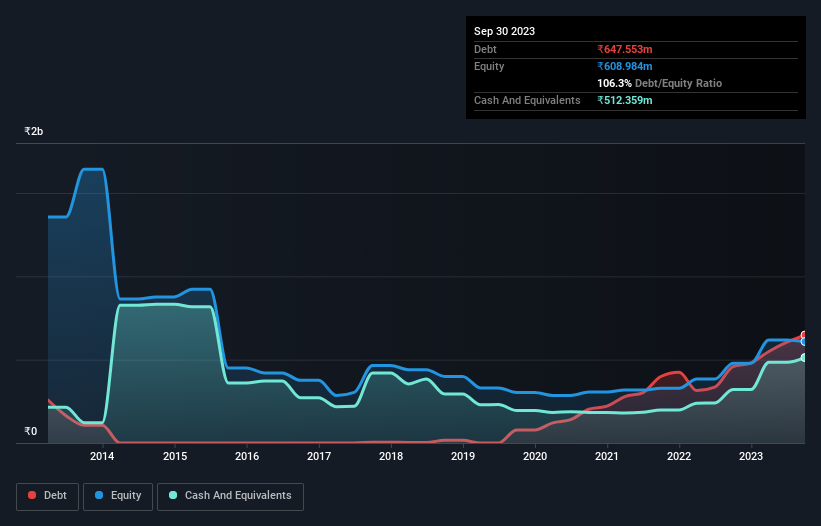This screenshot has width=821, height=526.
Task: Click the teal Cash endpoint marker
Action: [x=804, y=357]
